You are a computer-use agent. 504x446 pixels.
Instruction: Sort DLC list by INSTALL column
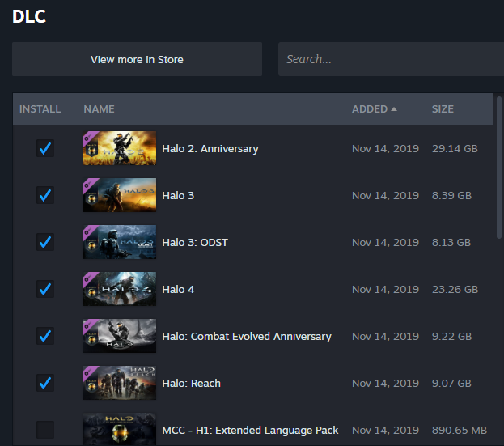coord(40,109)
